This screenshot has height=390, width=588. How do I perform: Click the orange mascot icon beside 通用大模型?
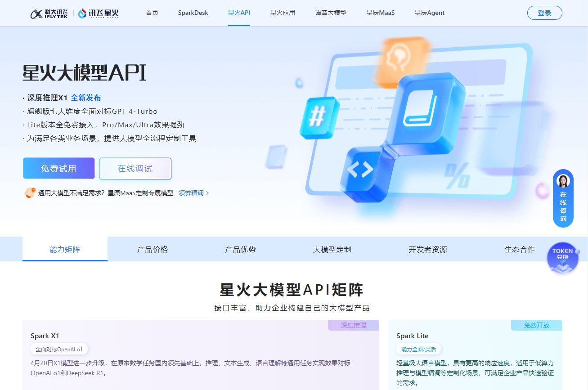click(30, 193)
